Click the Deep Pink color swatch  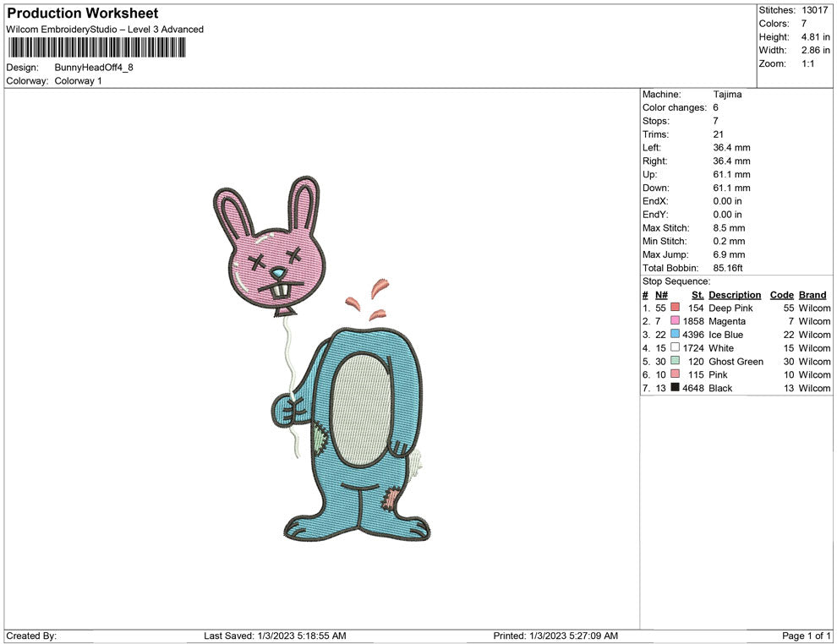pyautogui.click(x=675, y=308)
